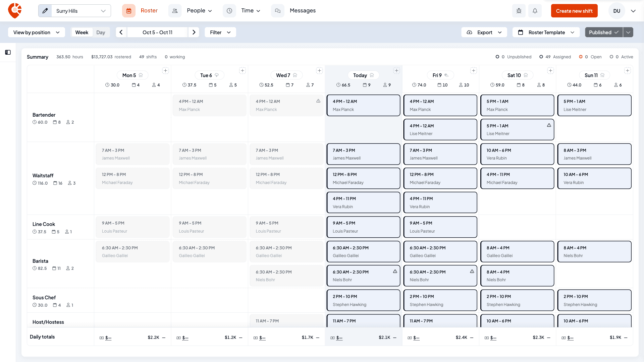
Task: Go to the next week arrow
Action: click(194, 32)
